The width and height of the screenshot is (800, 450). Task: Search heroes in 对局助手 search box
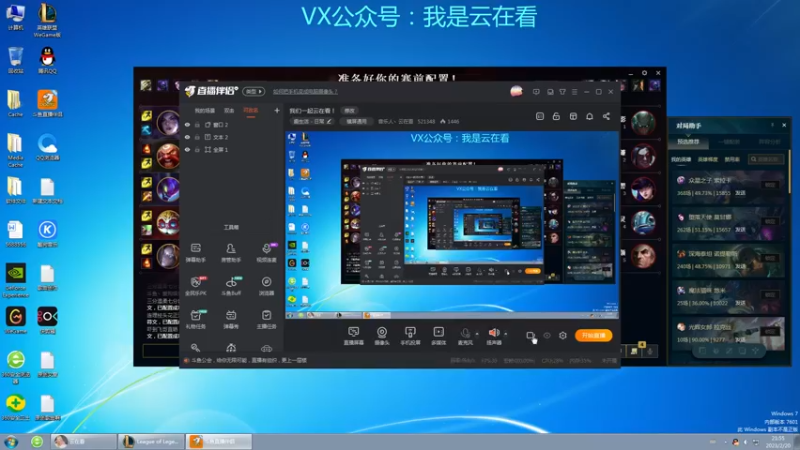coord(766,160)
